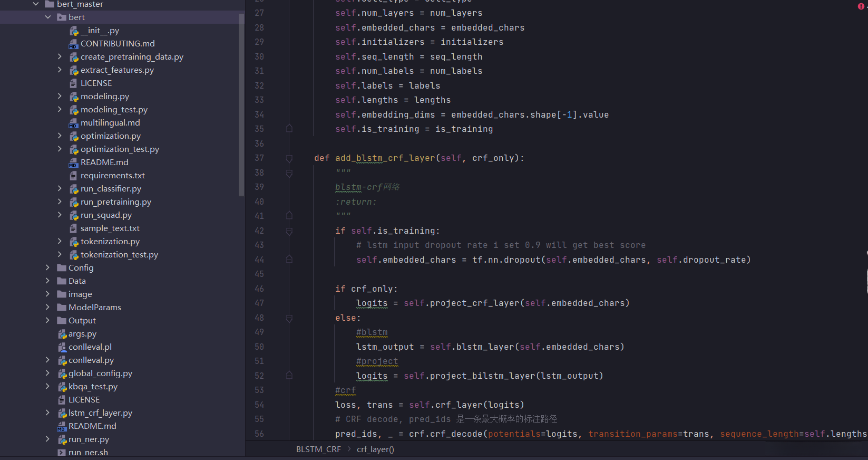
Task: Click the tokenization_test.py file icon
Action: tap(74, 255)
